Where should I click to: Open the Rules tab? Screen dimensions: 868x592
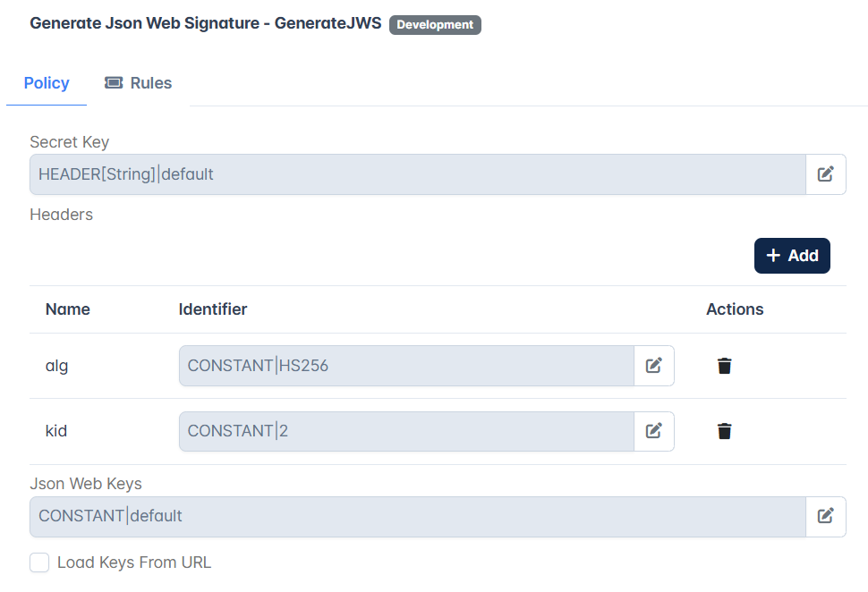click(139, 83)
